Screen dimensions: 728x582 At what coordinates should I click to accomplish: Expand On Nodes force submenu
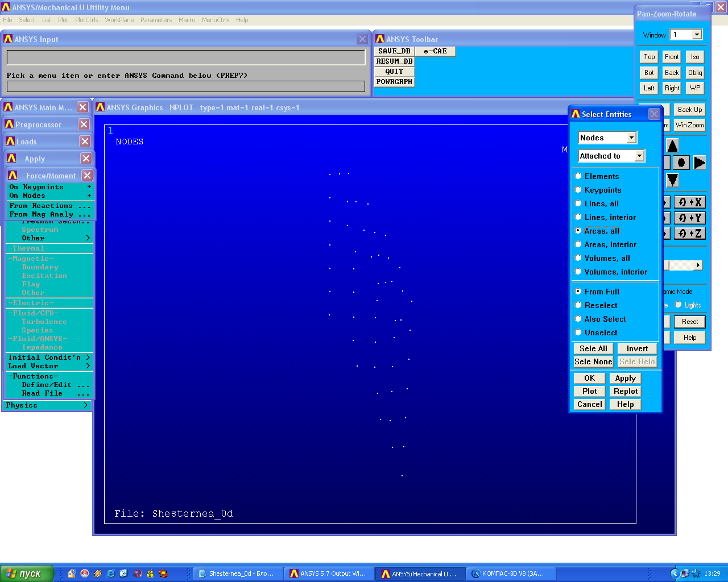(x=51, y=196)
